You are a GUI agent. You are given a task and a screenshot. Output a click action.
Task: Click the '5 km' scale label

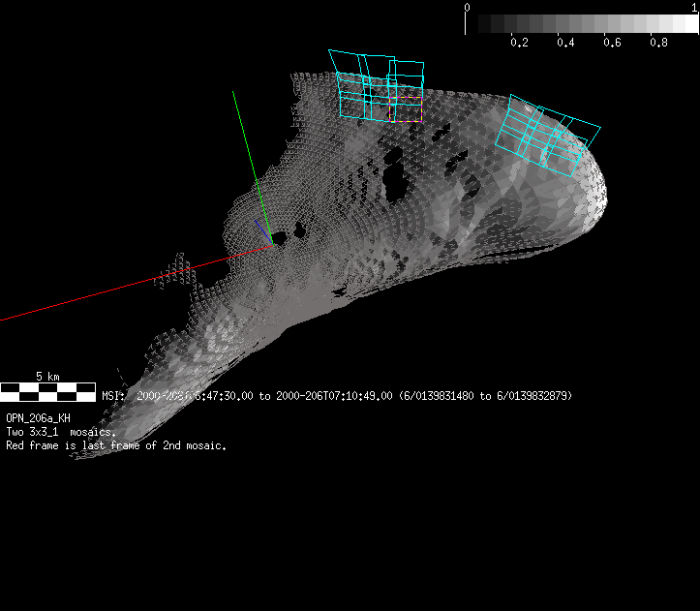click(47, 376)
